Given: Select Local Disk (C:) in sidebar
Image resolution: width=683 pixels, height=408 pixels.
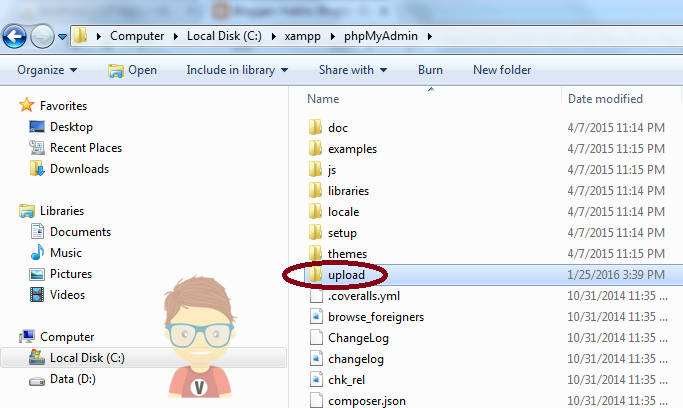Looking at the screenshot, I should 144,357.
